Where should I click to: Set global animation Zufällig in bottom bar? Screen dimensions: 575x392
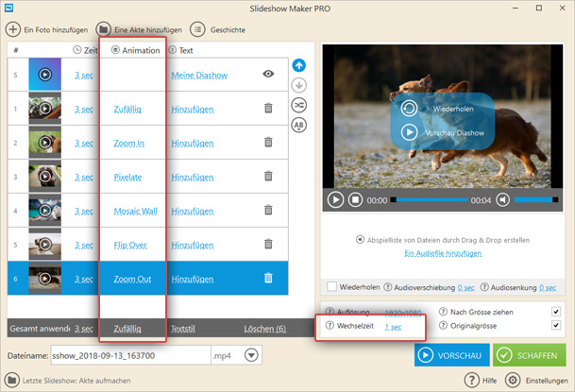coord(127,329)
